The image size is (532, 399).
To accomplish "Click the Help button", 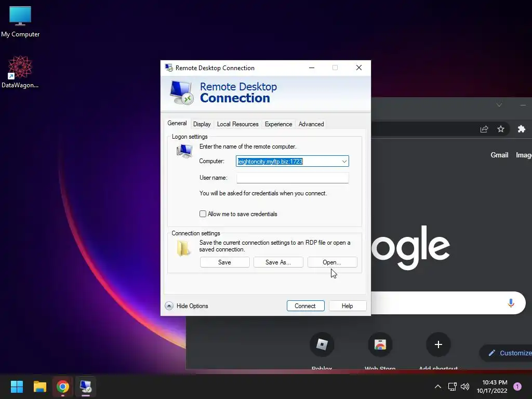I will [348, 306].
